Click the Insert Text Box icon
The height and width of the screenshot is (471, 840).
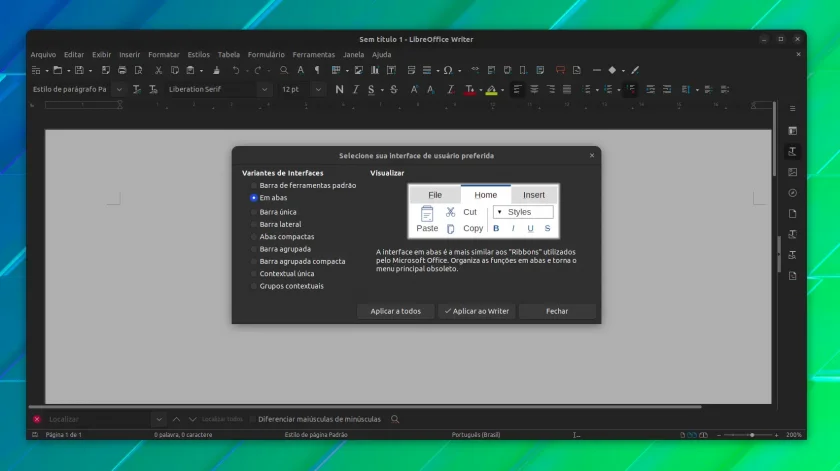pos(392,70)
